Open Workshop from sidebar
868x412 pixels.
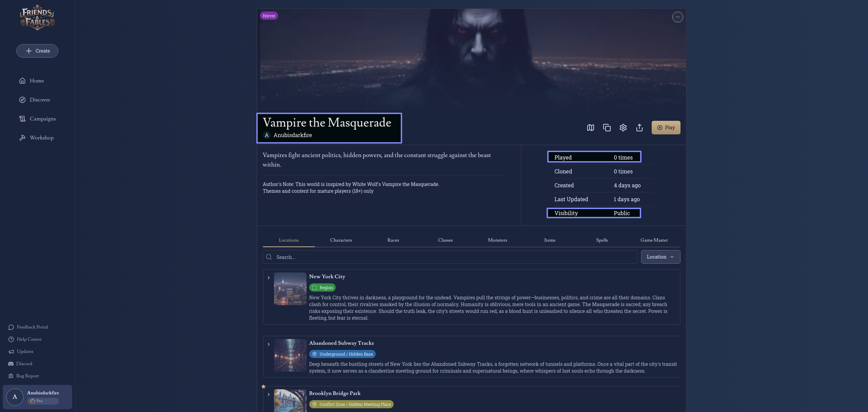coord(41,138)
